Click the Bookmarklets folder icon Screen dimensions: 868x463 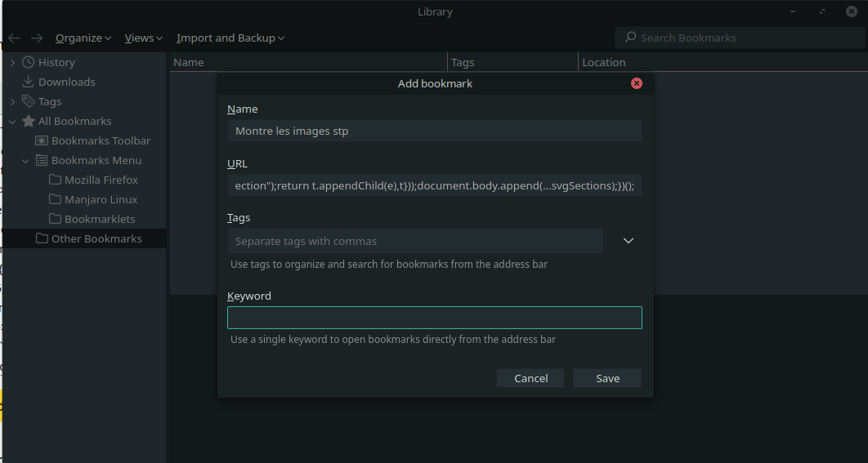(x=55, y=219)
